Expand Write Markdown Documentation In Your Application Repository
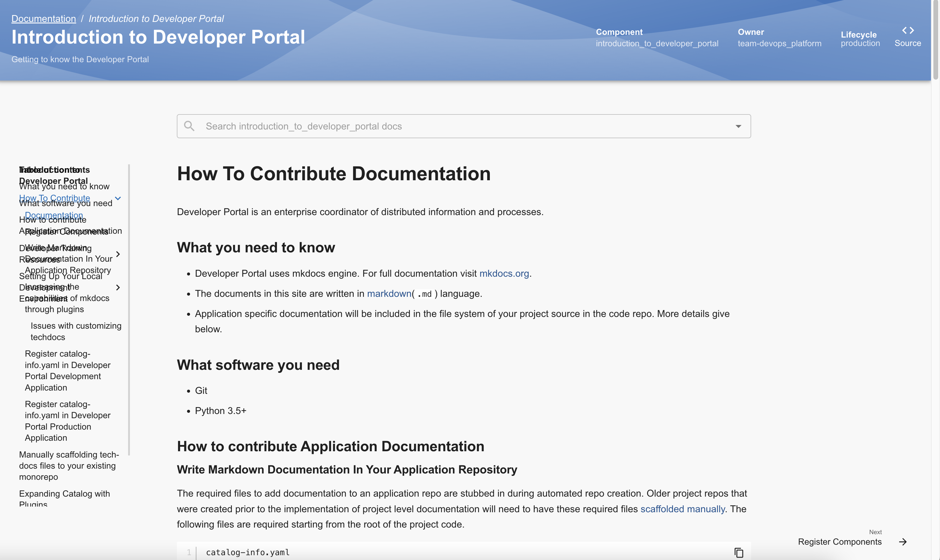This screenshot has height=560, width=940. (x=118, y=254)
